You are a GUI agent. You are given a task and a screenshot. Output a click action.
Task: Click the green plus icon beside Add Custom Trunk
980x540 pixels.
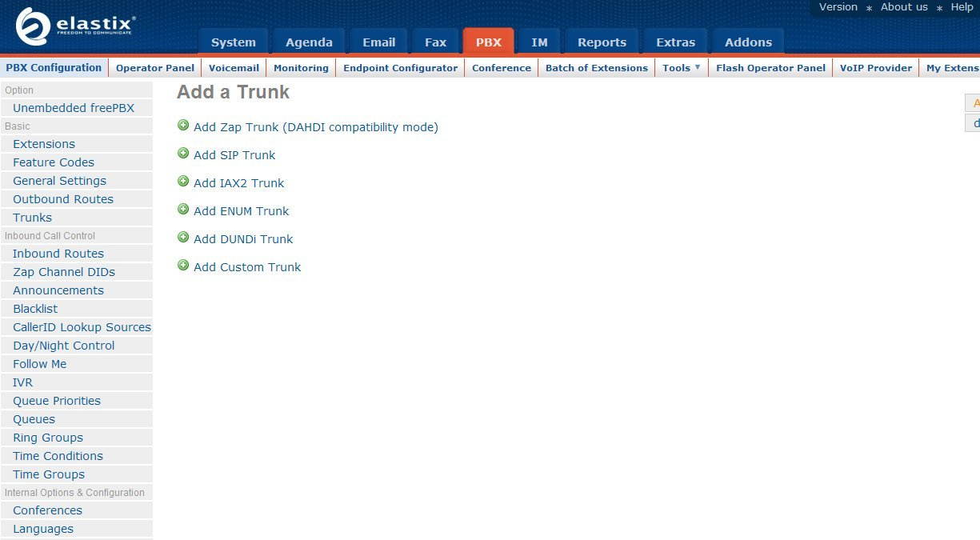183,265
